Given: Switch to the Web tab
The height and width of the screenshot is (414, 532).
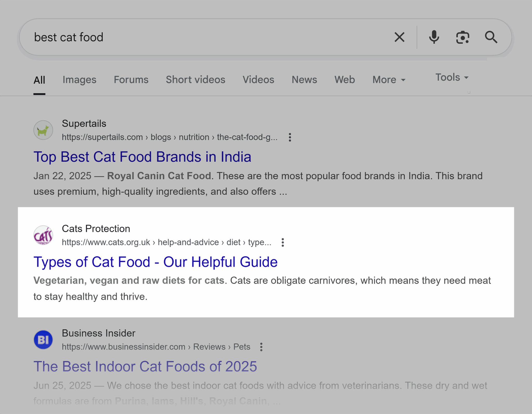Looking at the screenshot, I should (x=344, y=80).
